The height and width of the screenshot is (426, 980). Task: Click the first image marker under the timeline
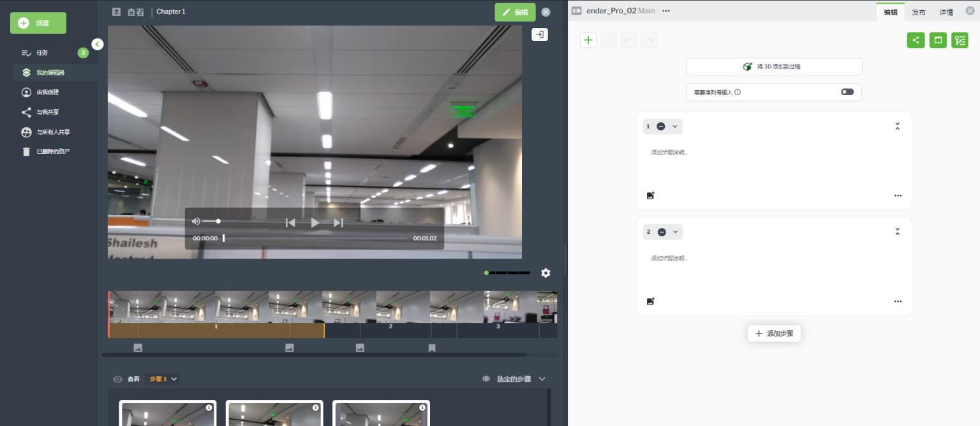pyautogui.click(x=138, y=348)
